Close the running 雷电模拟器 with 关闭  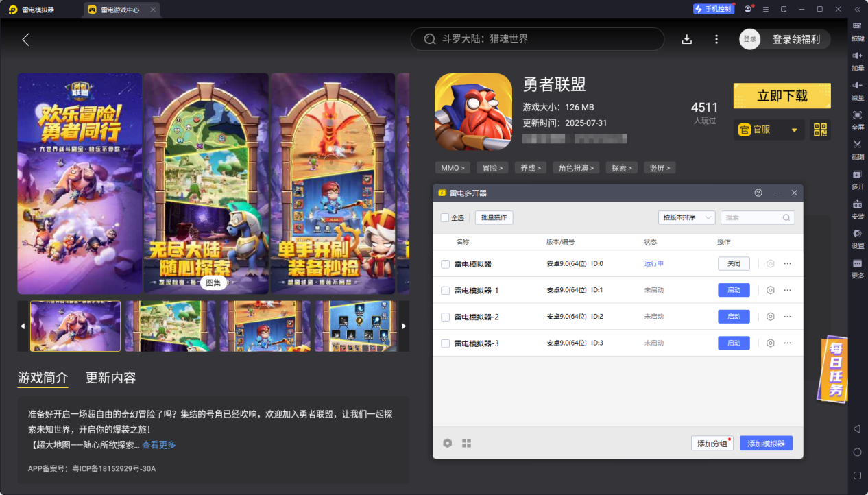pos(734,264)
